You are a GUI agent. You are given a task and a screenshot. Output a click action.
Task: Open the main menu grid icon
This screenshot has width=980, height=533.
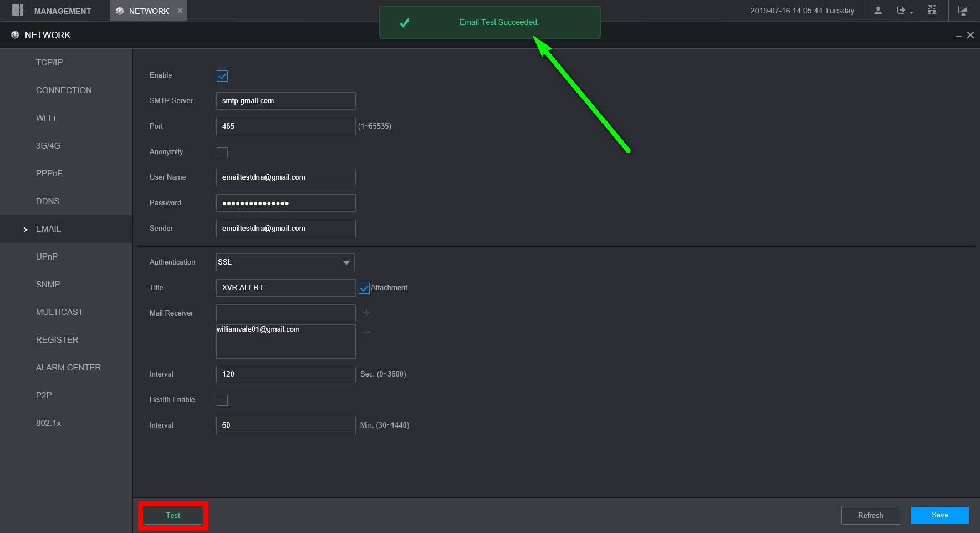click(x=17, y=11)
